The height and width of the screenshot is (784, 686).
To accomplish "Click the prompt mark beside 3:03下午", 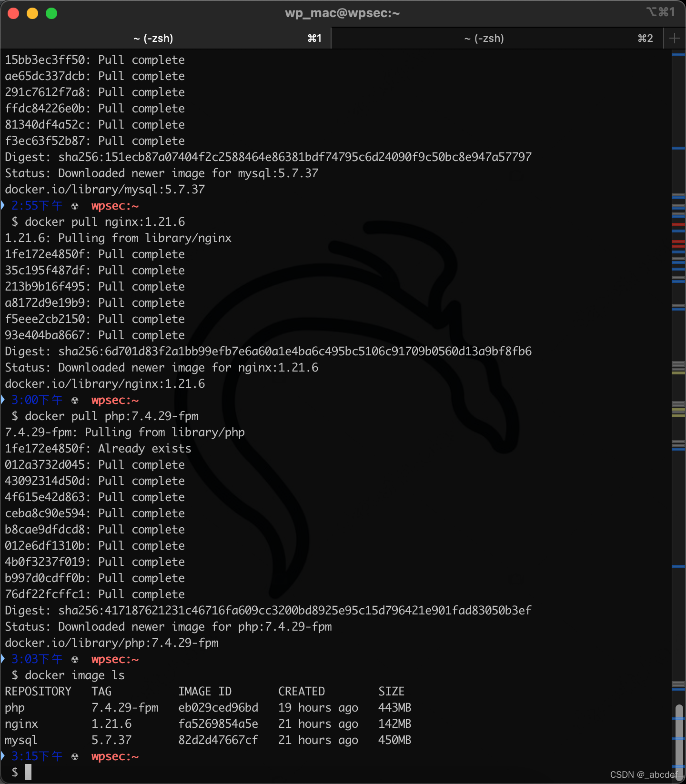I will click(3, 659).
